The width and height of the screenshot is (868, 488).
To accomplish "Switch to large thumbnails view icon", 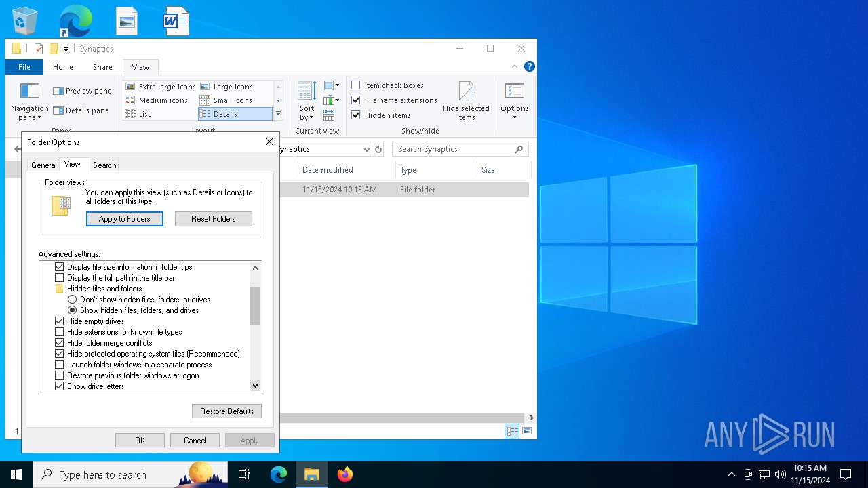I will coord(527,431).
